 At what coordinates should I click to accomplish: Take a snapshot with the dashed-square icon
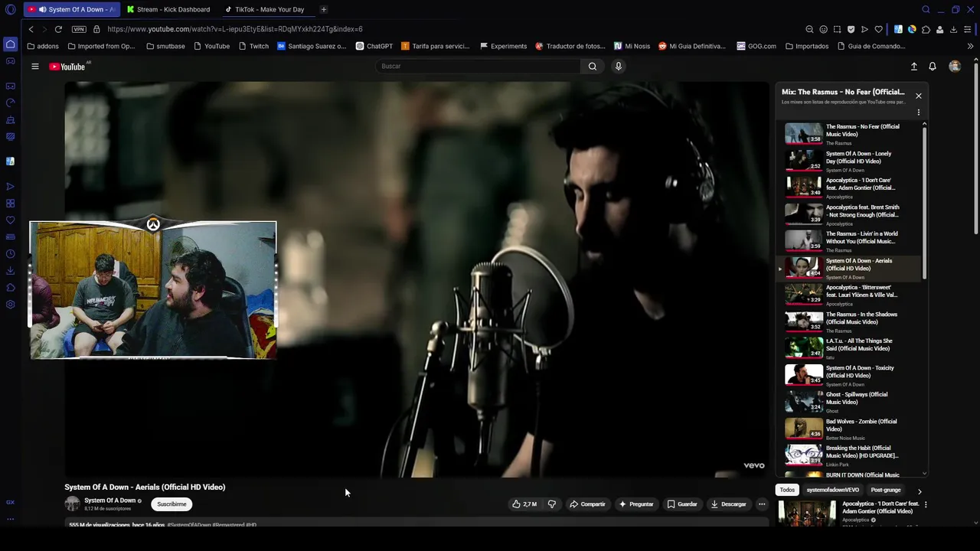pos(837,29)
